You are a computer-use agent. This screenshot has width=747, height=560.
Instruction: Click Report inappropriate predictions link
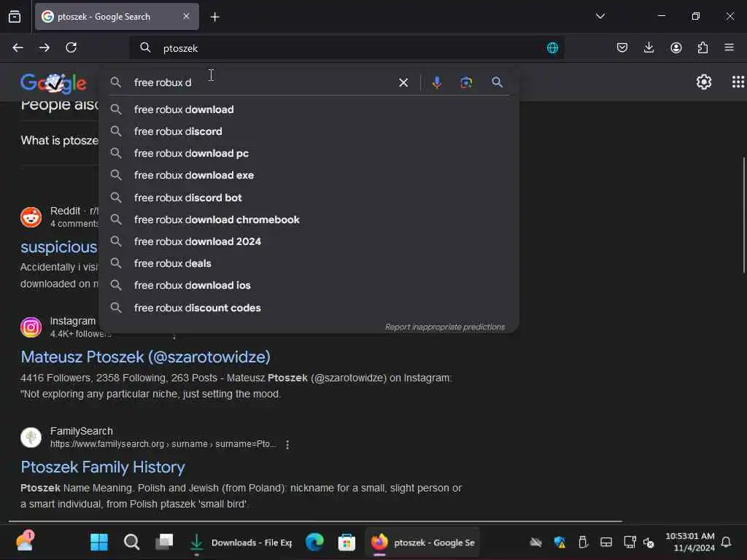(444, 327)
